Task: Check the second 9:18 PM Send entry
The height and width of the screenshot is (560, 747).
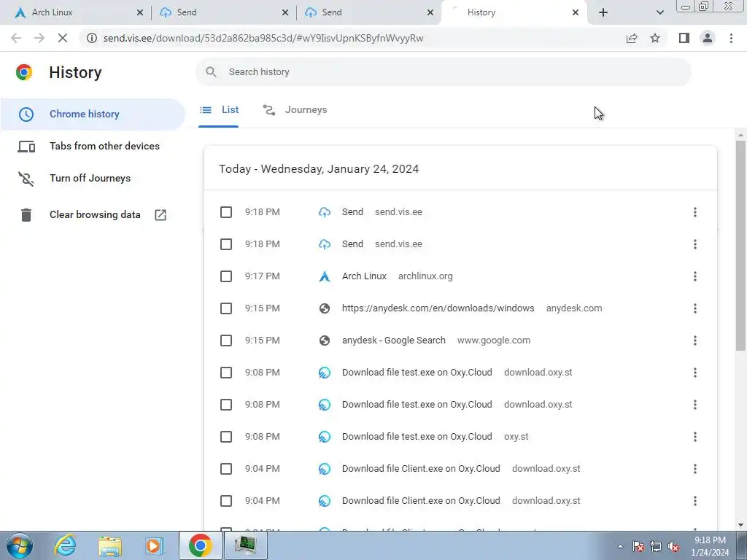Action: (x=226, y=244)
